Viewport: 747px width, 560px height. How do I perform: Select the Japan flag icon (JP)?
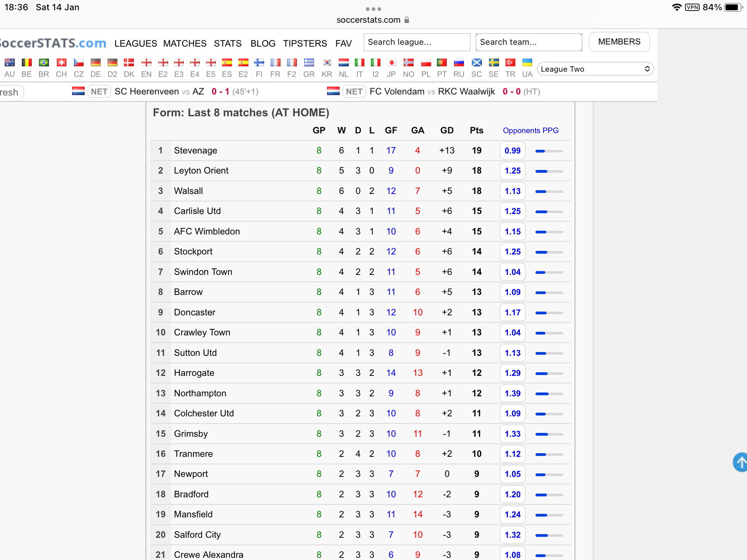(x=391, y=63)
